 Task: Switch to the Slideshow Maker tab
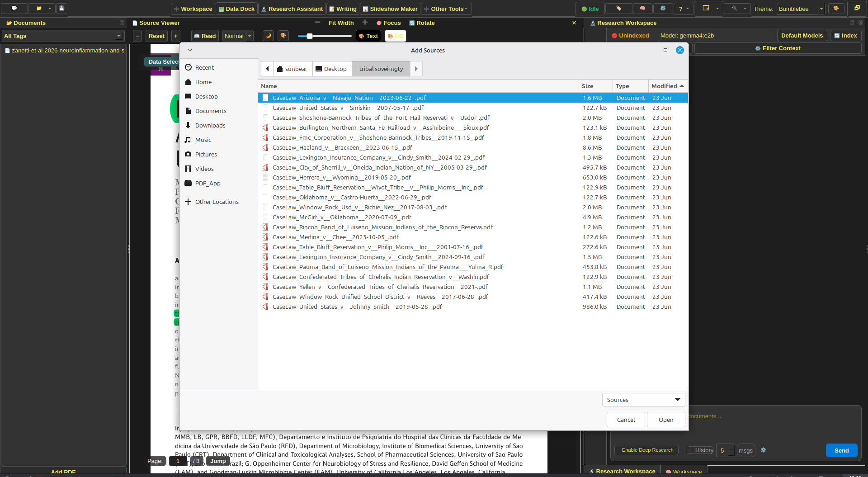[x=390, y=9]
